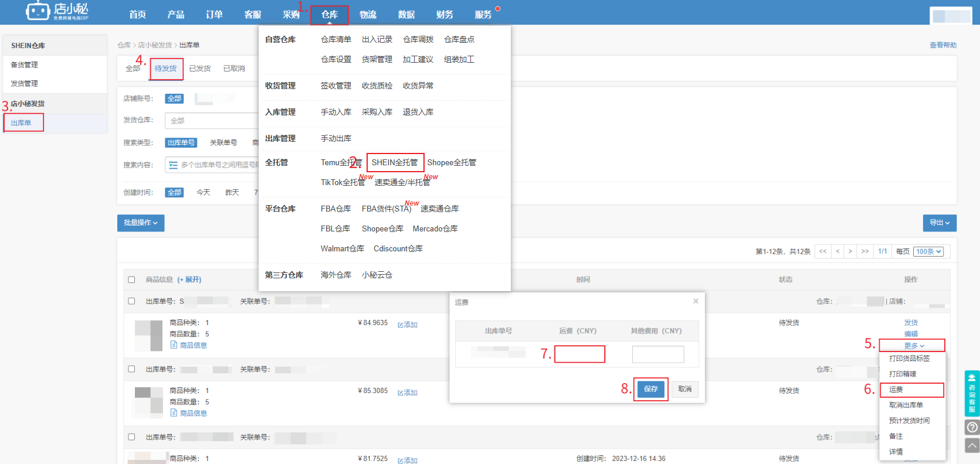Screen dimensions: 980x464
Task: Select SHEIN全托管 in the menu
Action: [x=395, y=162]
